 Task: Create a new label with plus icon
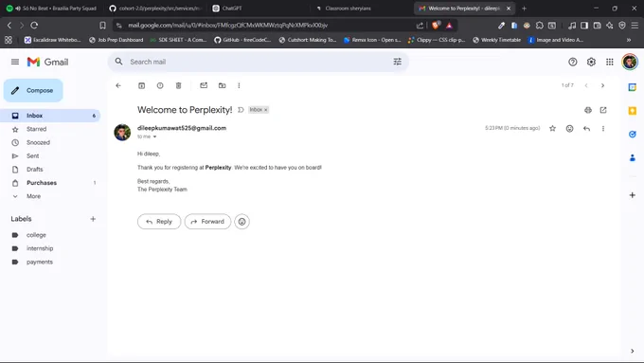click(x=93, y=219)
